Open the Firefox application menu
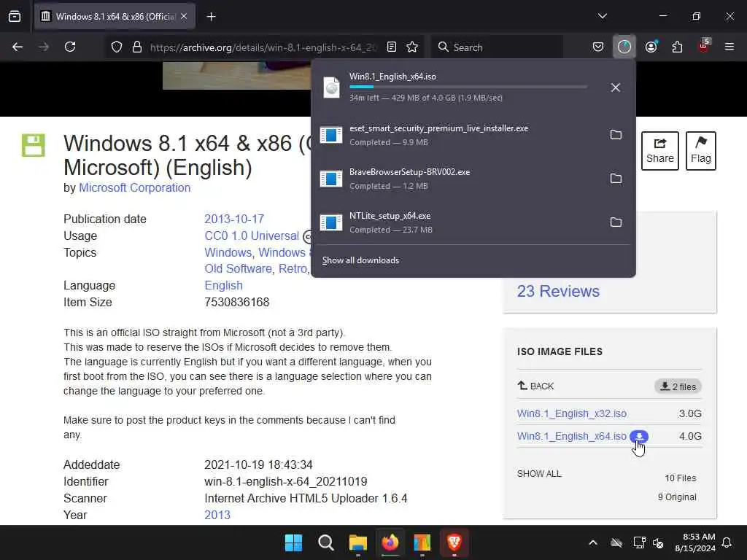Viewport: 747px width, 560px height. point(729,47)
